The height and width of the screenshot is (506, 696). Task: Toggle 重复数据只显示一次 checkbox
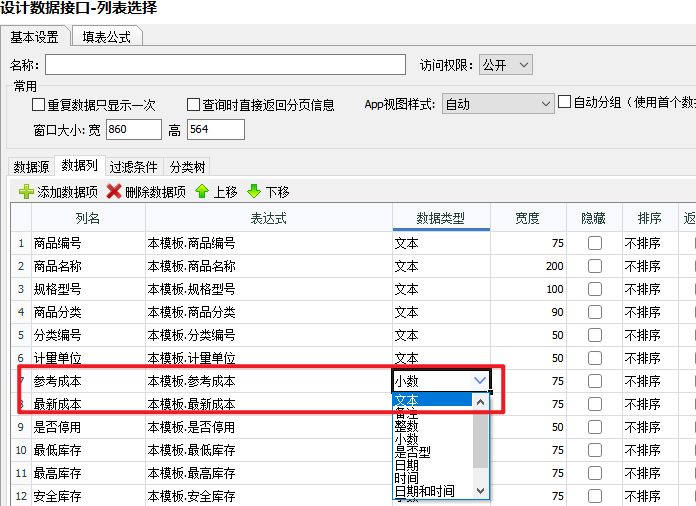coord(39,105)
